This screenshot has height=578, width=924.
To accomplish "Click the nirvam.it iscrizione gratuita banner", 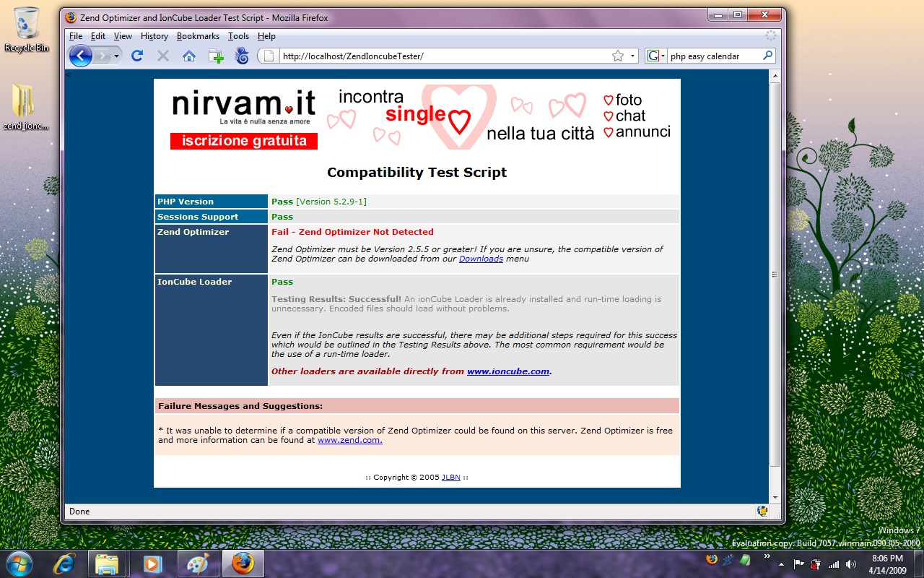I will click(244, 141).
